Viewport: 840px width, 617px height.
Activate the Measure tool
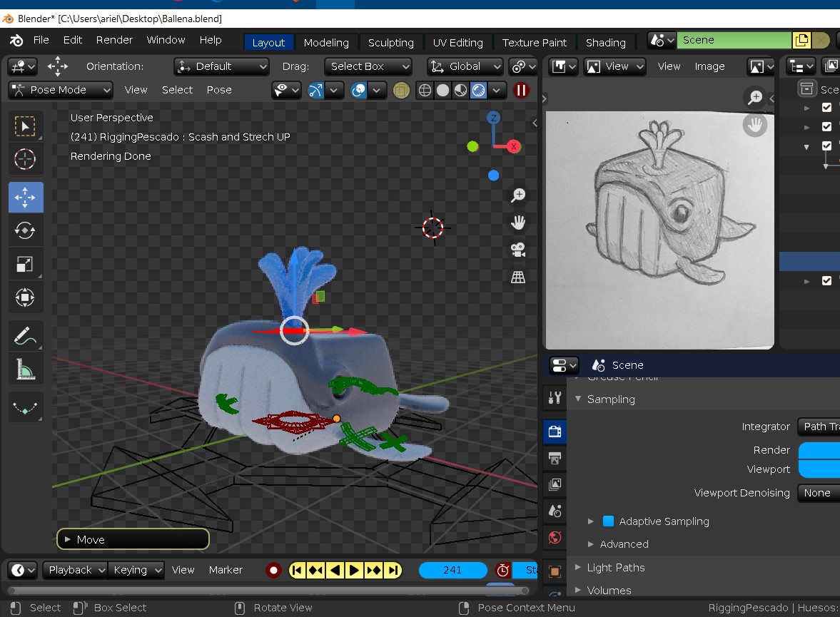[26, 369]
